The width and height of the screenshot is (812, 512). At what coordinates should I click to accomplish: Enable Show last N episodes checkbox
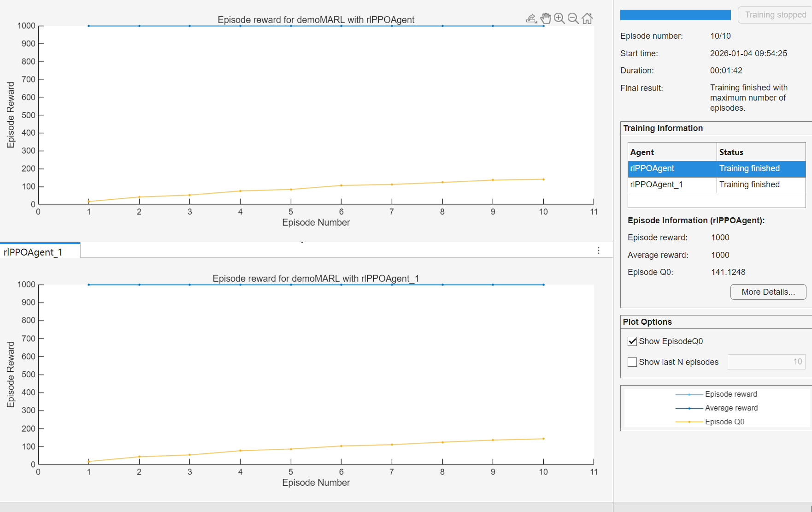[x=632, y=362]
